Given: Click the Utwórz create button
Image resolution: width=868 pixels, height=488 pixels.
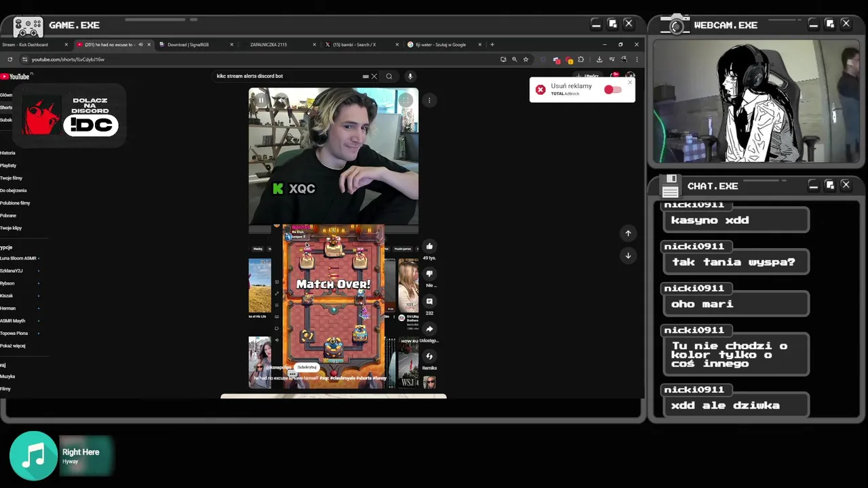Looking at the screenshot, I should pyautogui.click(x=587, y=76).
